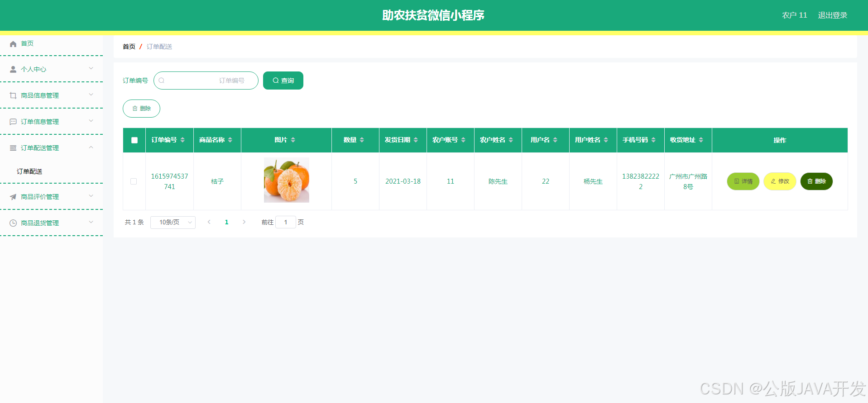The height and width of the screenshot is (403, 868).
Task: Click the 操作 column header
Action: click(x=780, y=140)
